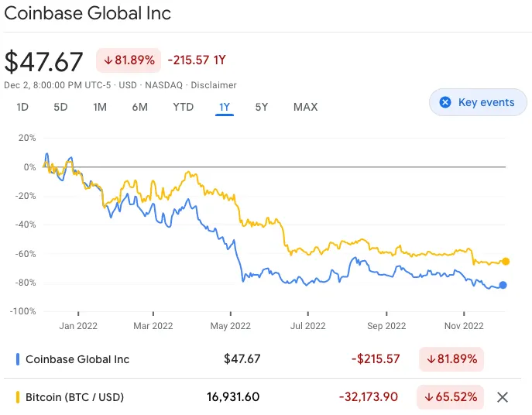Click the Coinbase Global Inc legend row
532x415 pixels.
(77, 359)
